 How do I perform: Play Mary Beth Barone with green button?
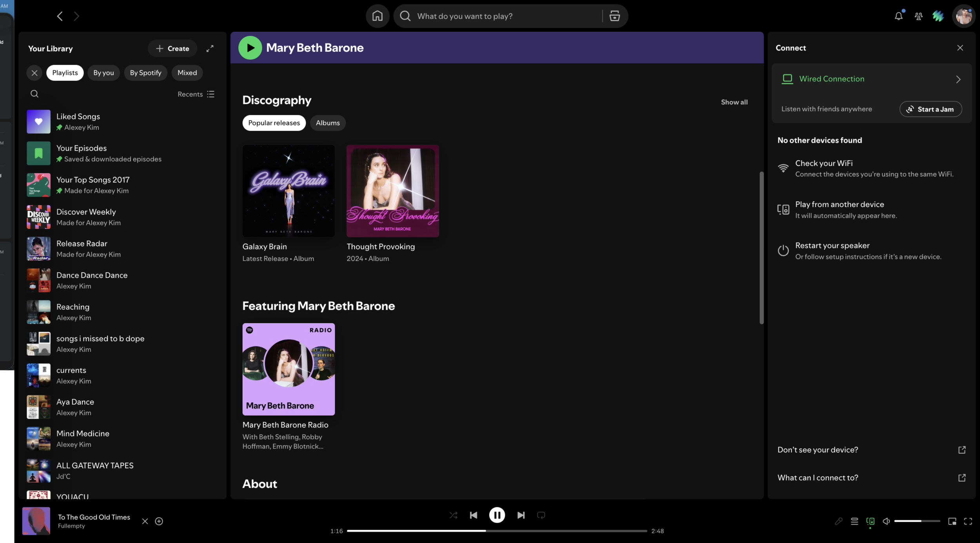click(x=250, y=48)
